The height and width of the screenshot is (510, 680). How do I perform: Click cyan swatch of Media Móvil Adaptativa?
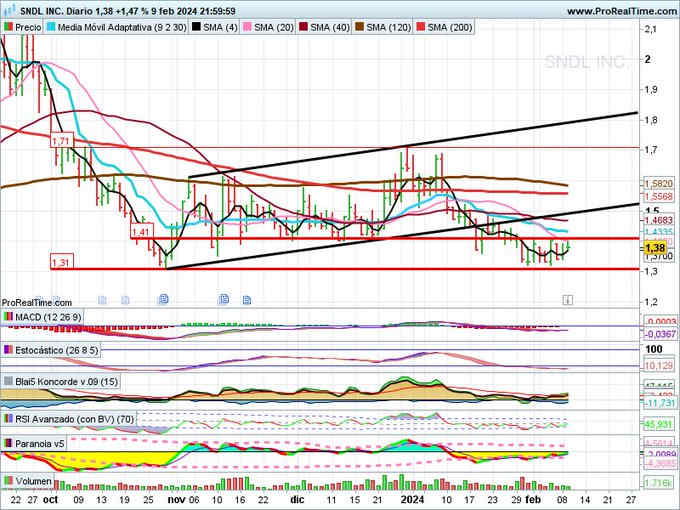(51, 27)
